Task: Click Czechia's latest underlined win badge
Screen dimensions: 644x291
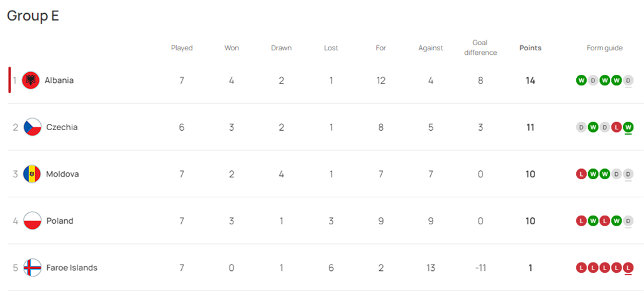Action: tap(628, 127)
